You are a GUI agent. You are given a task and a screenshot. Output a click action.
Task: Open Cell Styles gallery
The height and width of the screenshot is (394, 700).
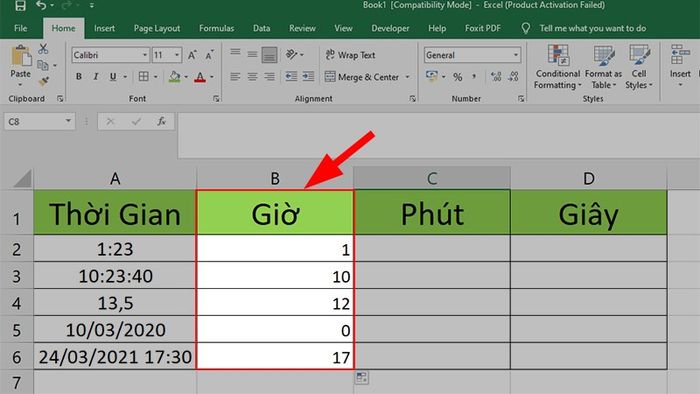pyautogui.click(x=639, y=67)
